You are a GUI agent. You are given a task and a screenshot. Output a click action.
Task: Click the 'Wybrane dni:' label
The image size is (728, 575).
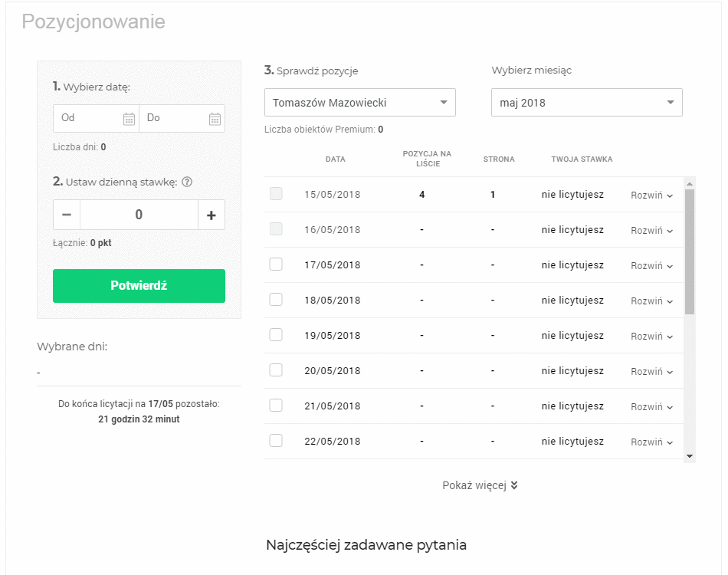pos(72,347)
